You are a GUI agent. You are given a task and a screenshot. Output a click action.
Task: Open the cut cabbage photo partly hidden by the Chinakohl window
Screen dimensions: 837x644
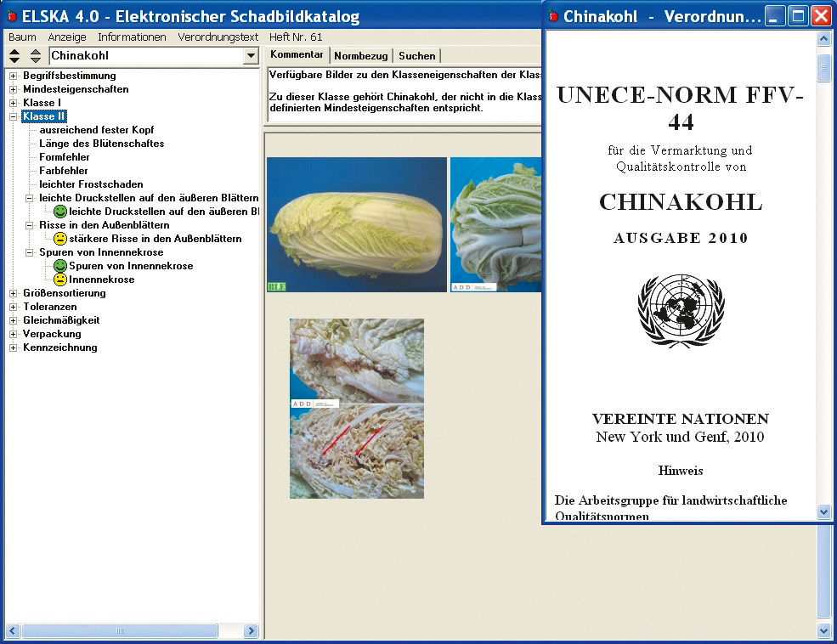click(x=496, y=224)
